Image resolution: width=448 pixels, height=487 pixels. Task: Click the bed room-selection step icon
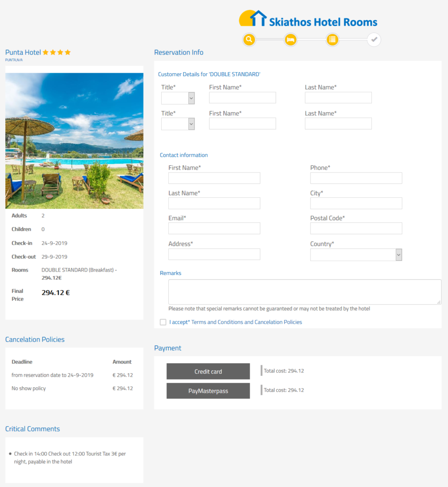point(291,39)
